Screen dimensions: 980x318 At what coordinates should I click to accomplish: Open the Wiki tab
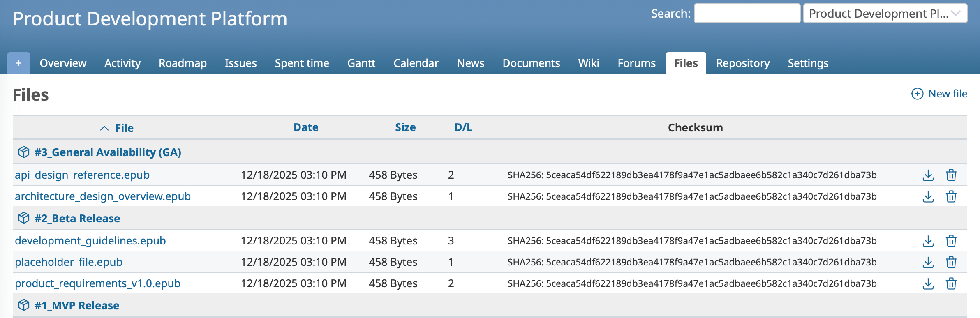(589, 63)
